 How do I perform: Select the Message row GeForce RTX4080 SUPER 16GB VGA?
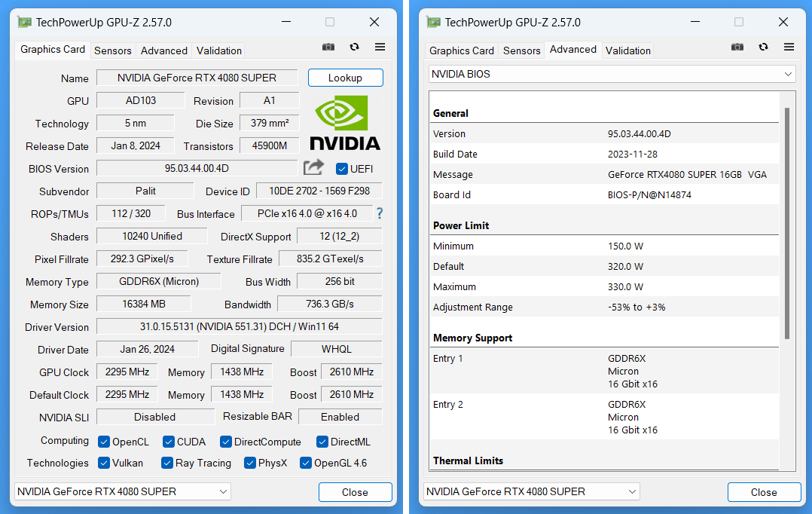click(604, 175)
